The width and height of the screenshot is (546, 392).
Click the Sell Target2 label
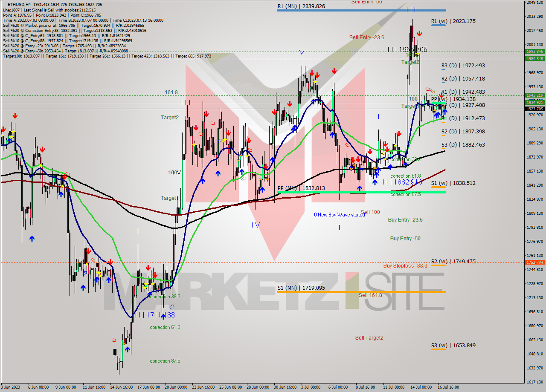(x=369, y=338)
